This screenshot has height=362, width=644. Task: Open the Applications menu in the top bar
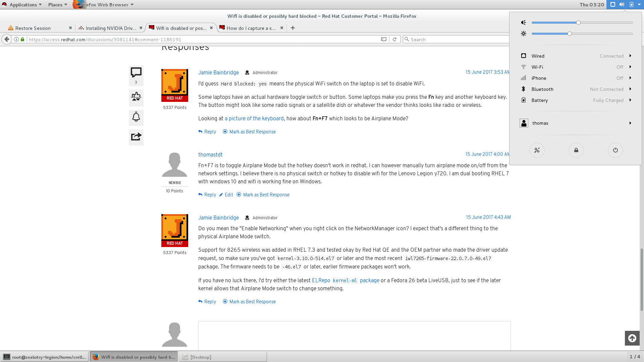[22, 5]
